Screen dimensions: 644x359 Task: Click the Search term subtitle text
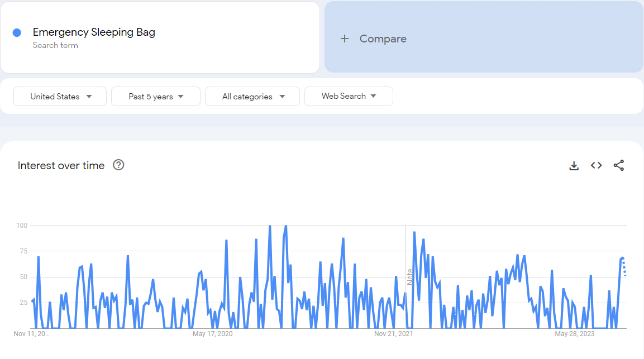pos(55,45)
